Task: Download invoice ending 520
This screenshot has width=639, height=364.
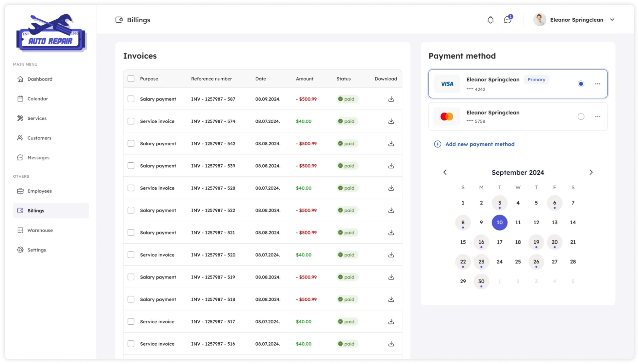Action: tap(391, 255)
